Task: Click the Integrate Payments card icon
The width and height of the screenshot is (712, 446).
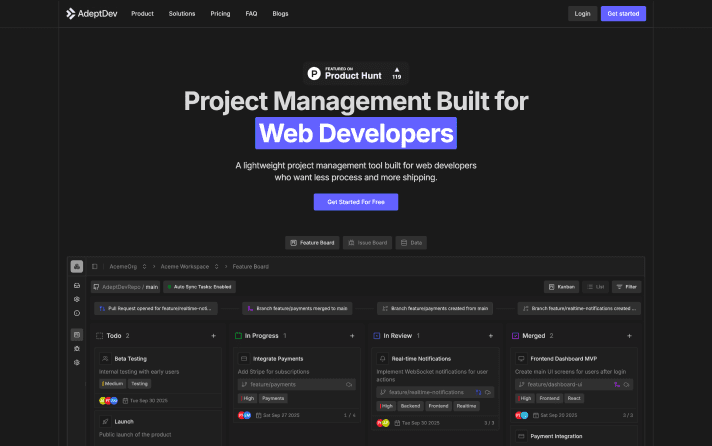Action: point(244,359)
